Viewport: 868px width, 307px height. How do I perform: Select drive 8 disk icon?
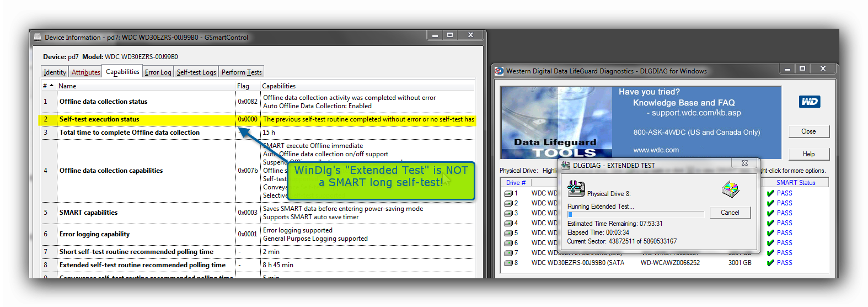point(508,263)
